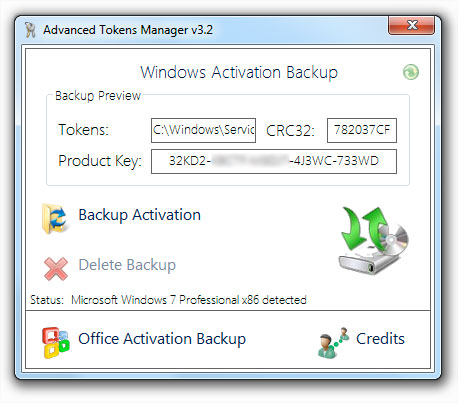This screenshot has height=403, width=458.
Task: Click the status message text
Action: [189, 300]
